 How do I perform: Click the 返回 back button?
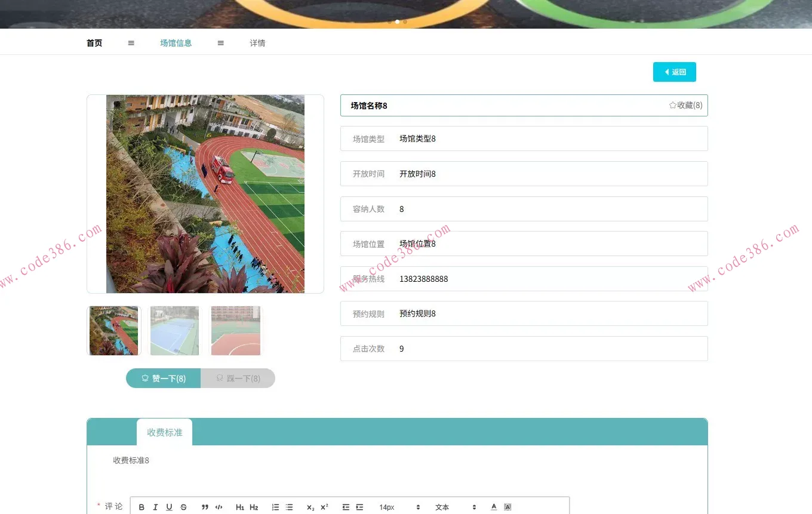pyautogui.click(x=674, y=72)
